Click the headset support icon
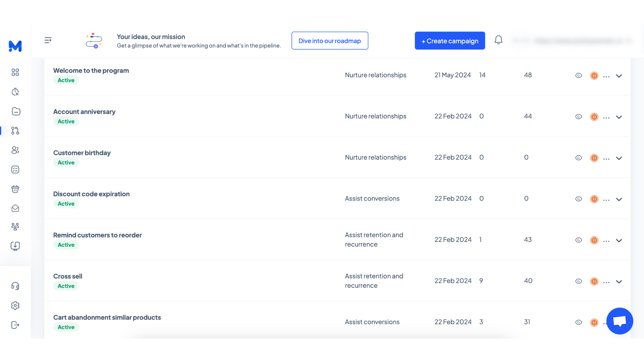The height and width of the screenshot is (362, 644). tap(15, 286)
